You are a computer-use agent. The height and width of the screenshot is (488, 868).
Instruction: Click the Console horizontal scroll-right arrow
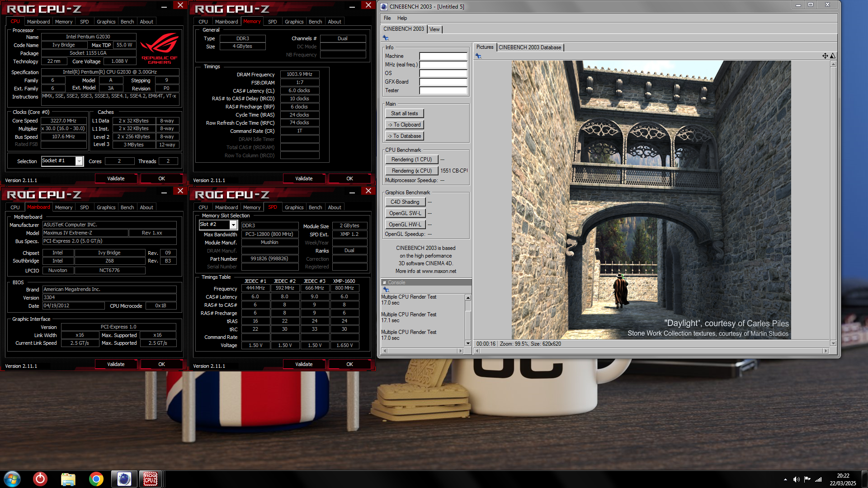(x=461, y=351)
